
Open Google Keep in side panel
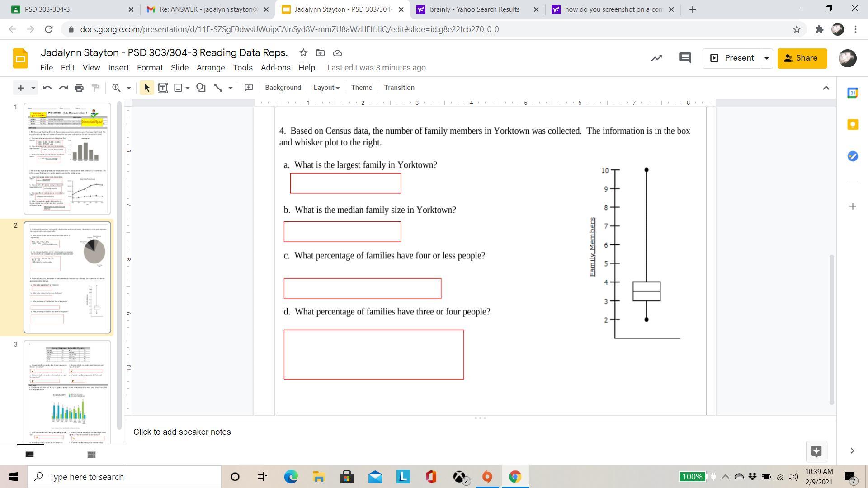tap(853, 124)
